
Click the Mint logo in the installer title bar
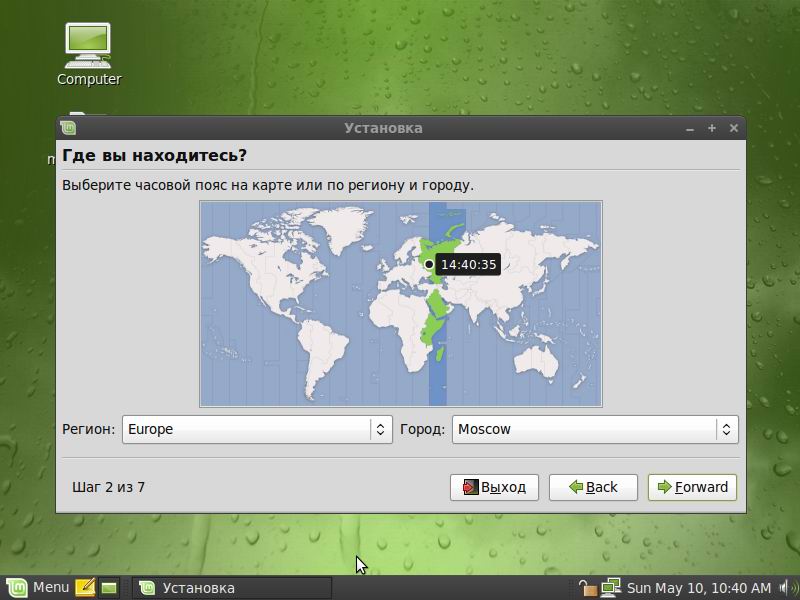[x=68, y=128]
